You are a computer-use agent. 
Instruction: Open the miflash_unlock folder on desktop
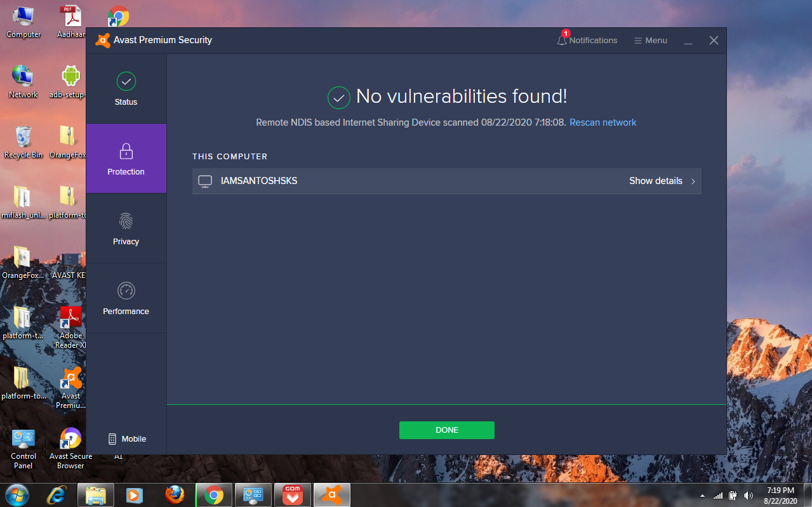23,202
